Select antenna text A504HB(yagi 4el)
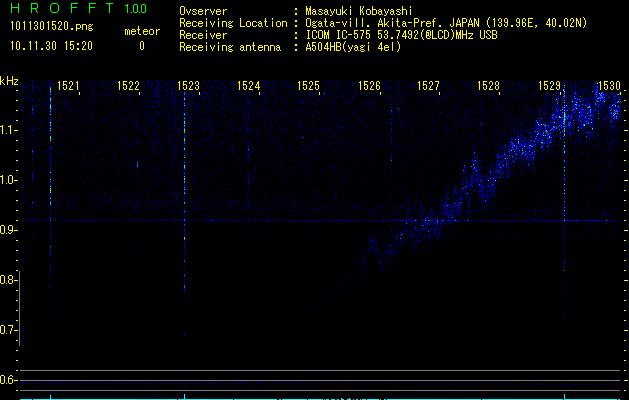Image resolution: width=629 pixels, height=400 pixels. pos(353,47)
